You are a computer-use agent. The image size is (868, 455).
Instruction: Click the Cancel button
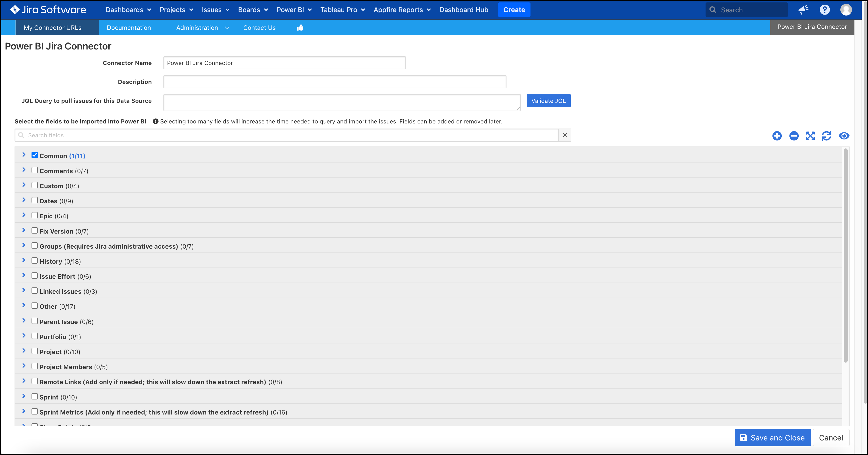(831, 438)
